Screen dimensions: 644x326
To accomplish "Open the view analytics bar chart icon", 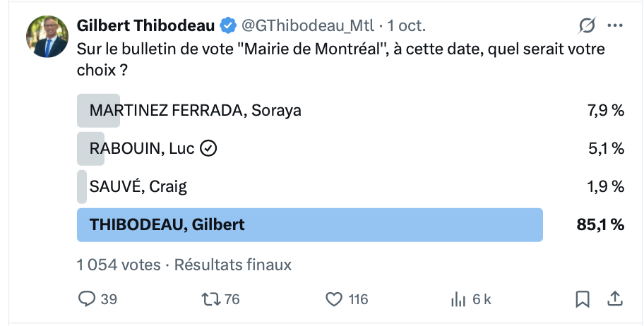I will [458, 299].
